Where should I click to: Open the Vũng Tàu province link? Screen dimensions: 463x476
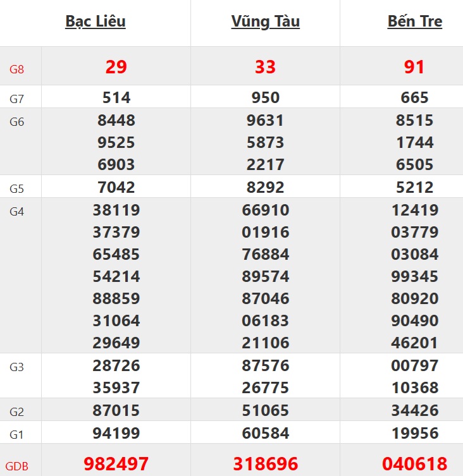265,21
